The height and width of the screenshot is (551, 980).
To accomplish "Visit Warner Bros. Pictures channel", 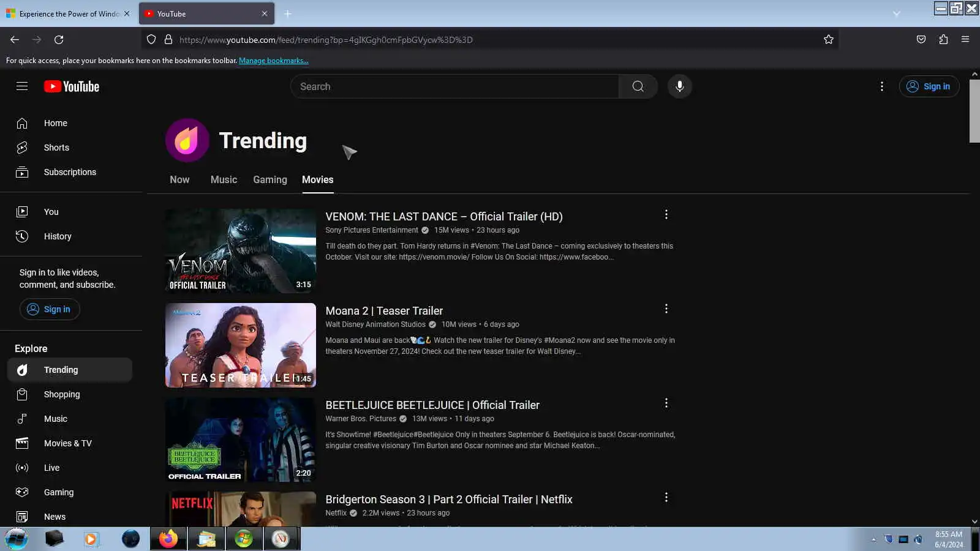I will pyautogui.click(x=361, y=419).
